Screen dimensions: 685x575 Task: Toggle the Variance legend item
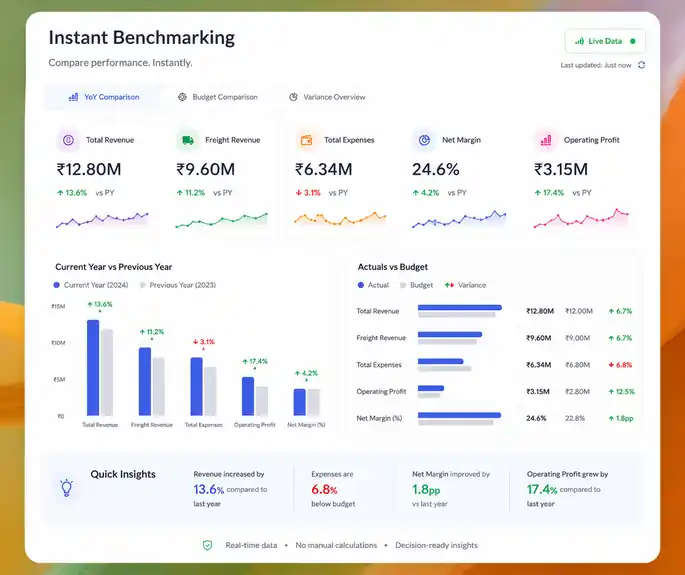coord(465,285)
